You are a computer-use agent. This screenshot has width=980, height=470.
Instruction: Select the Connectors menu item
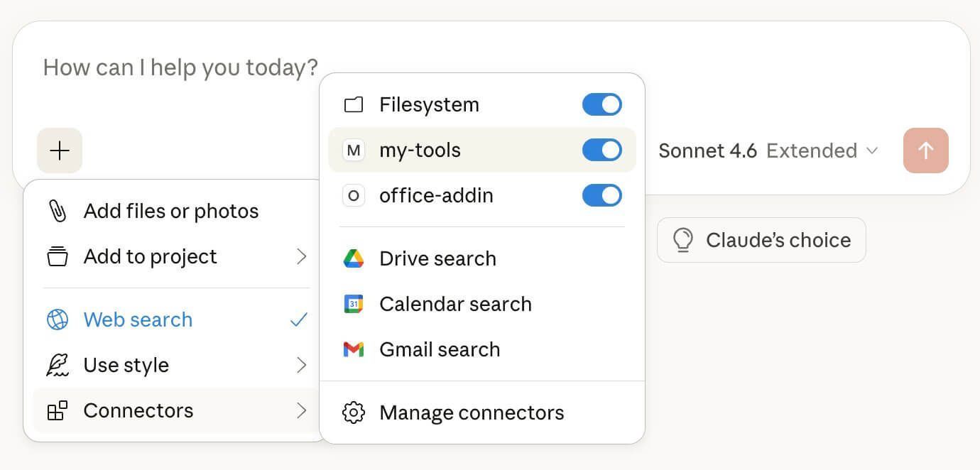click(138, 410)
